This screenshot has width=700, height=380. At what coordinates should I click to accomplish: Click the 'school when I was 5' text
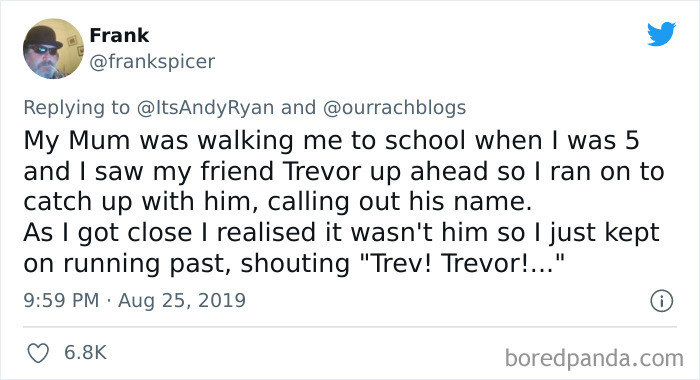512,140
